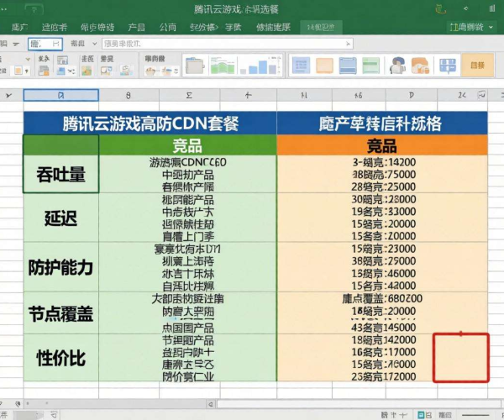The width and height of the screenshot is (504, 420).
Task: Click the value ending in 172000
Action: pos(384,376)
